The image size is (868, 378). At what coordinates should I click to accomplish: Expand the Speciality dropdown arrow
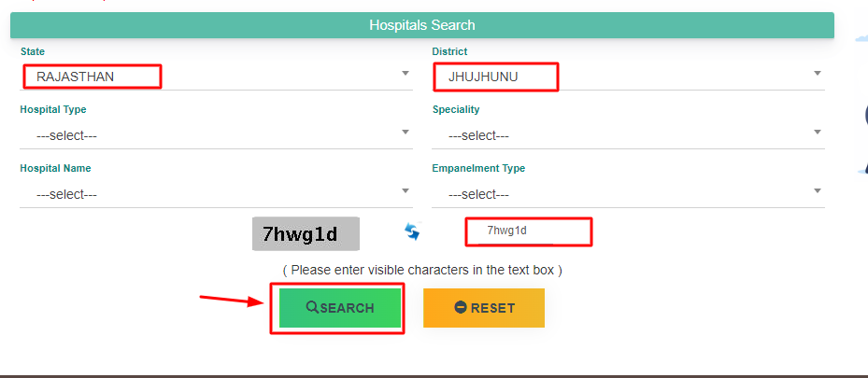click(818, 133)
